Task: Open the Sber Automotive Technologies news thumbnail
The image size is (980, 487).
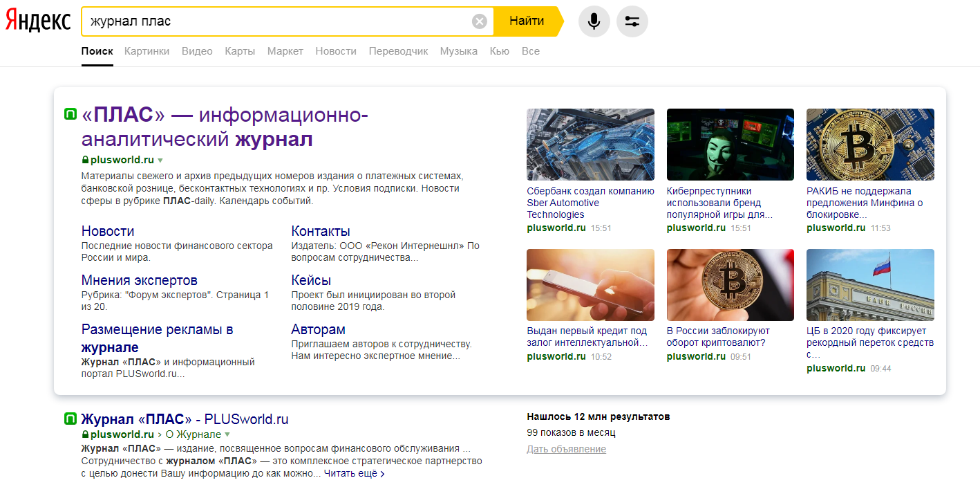Action: pyautogui.click(x=590, y=145)
